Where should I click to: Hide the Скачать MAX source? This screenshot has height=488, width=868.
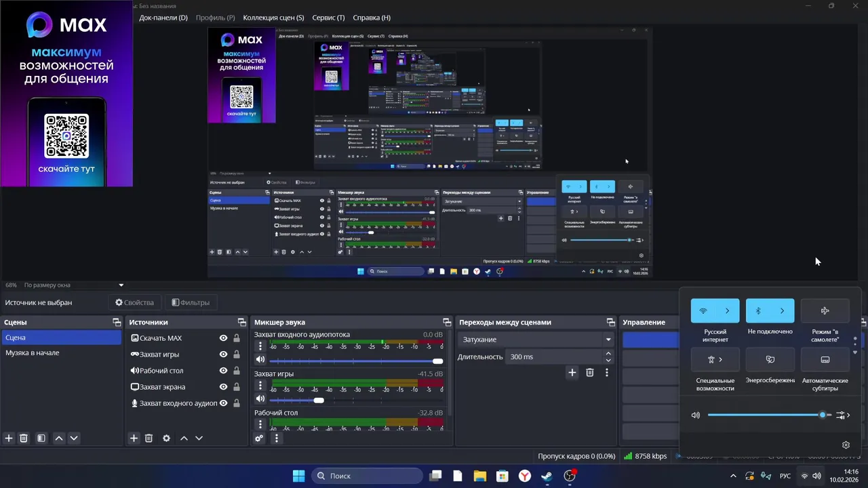coord(223,338)
